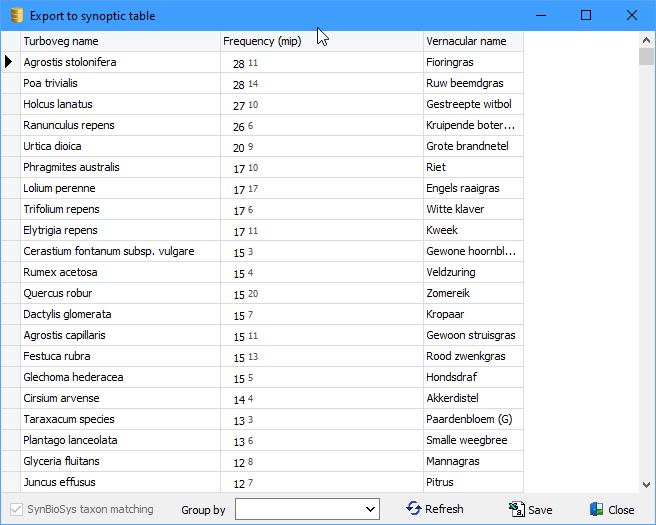Viewport: 656px width, 525px height.
Task: Select the Poa trivialis row
Action: [120, 83]
